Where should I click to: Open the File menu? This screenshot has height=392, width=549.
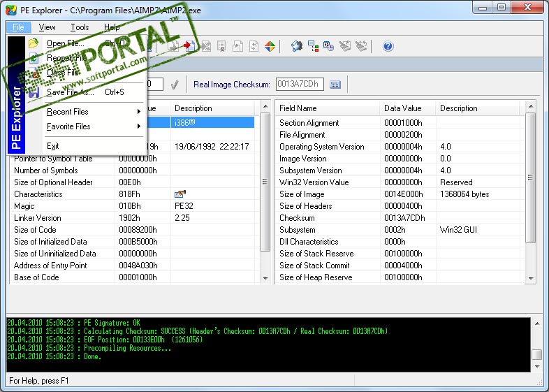18,27
